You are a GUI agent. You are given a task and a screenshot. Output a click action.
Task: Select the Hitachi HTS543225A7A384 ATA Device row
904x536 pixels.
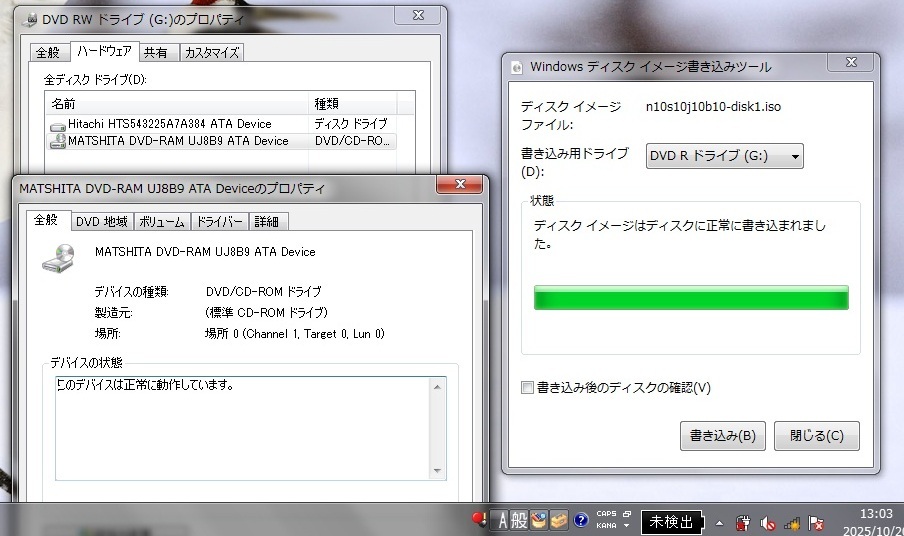(221, 124)
